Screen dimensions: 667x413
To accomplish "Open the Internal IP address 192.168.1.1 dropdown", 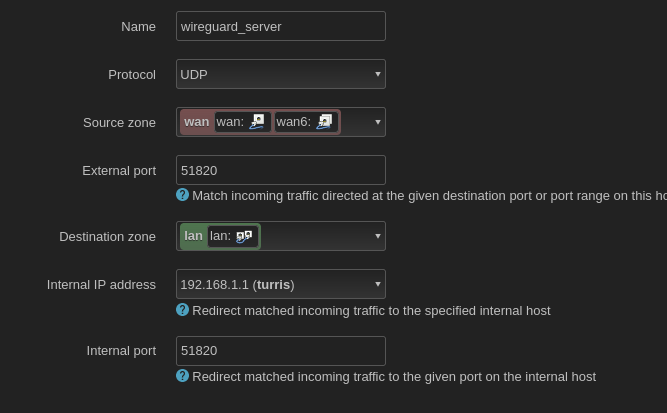I will coord(281,284).
